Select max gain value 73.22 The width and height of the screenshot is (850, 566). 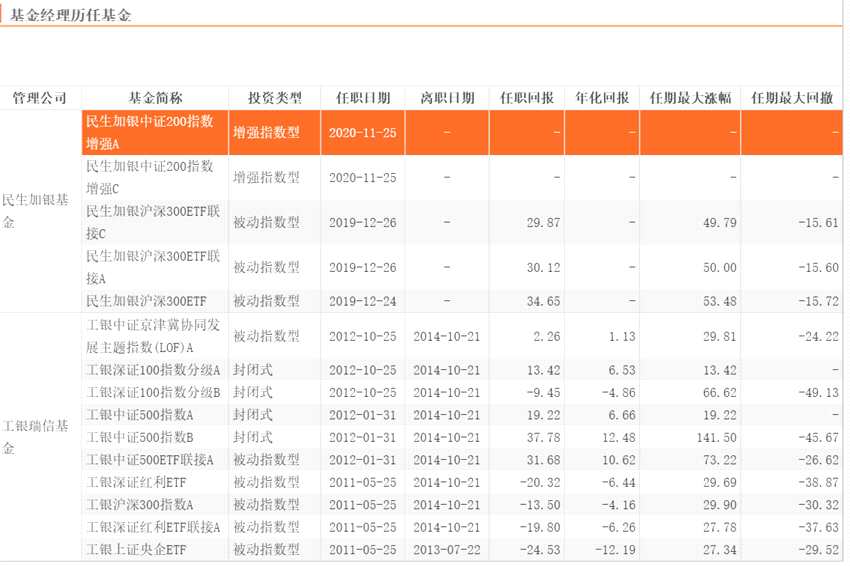(x=719, y=461)
